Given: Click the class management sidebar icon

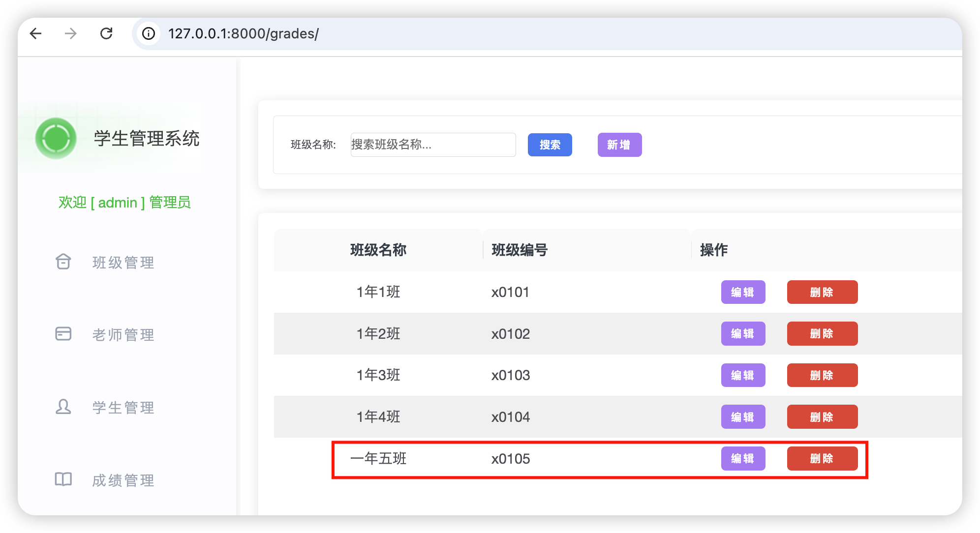Looking at the screenshot, I should [63, 262].
